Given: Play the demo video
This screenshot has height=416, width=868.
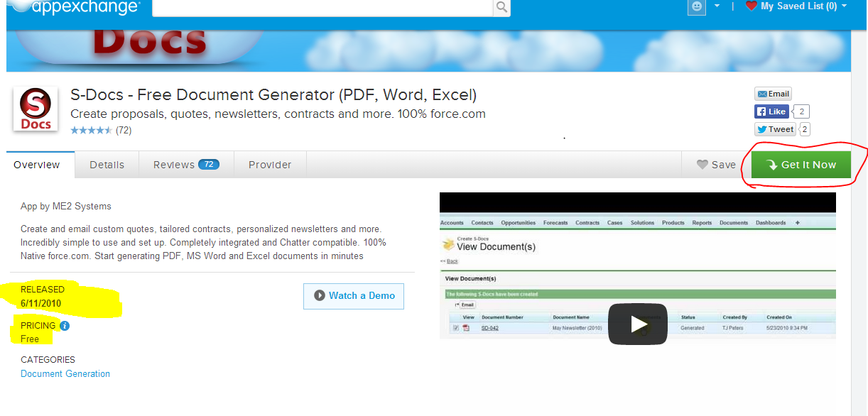Looking at the screenshot, I should pos(638,324).
